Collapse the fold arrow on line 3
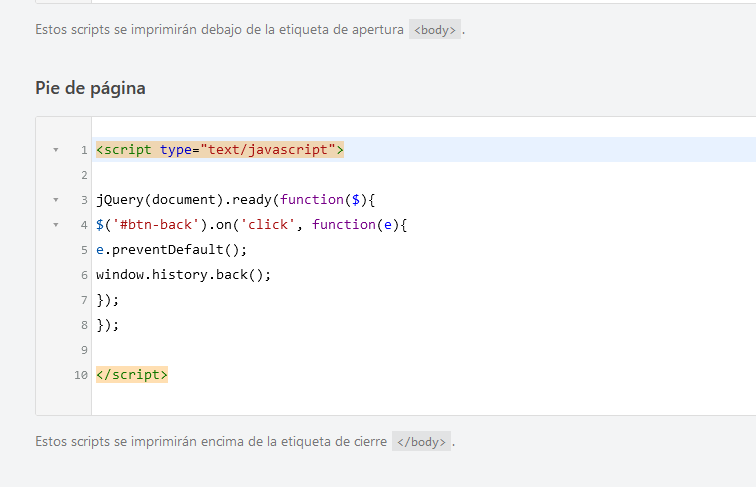 click(x=56, y=200)
